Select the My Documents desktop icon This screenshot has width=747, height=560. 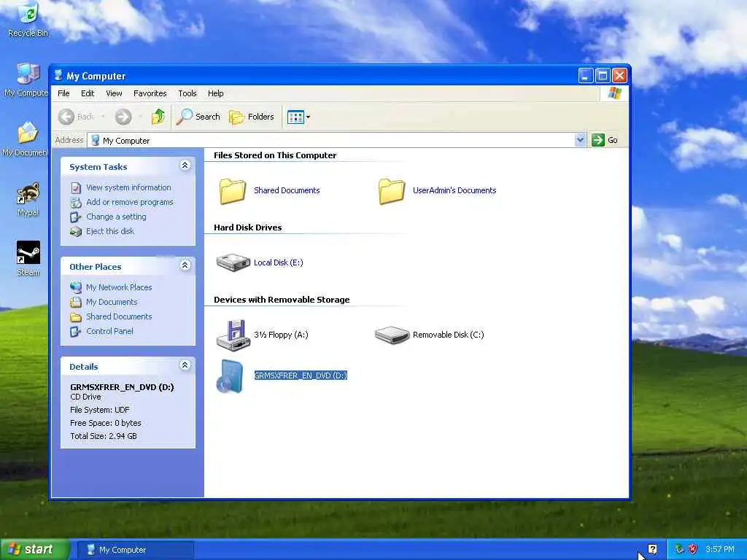[x=26, y=139]
